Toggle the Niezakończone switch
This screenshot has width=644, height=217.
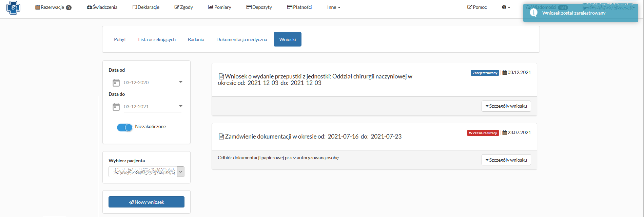tap(124, 127)
